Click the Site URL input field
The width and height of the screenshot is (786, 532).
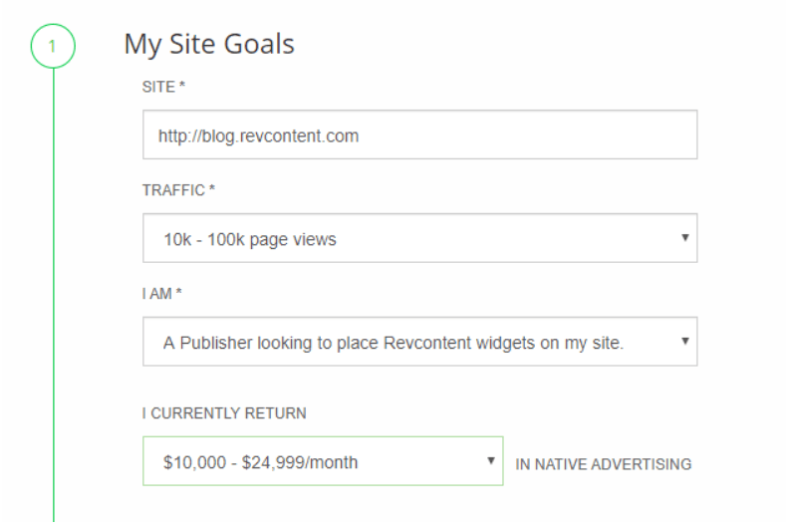(419, 135)
